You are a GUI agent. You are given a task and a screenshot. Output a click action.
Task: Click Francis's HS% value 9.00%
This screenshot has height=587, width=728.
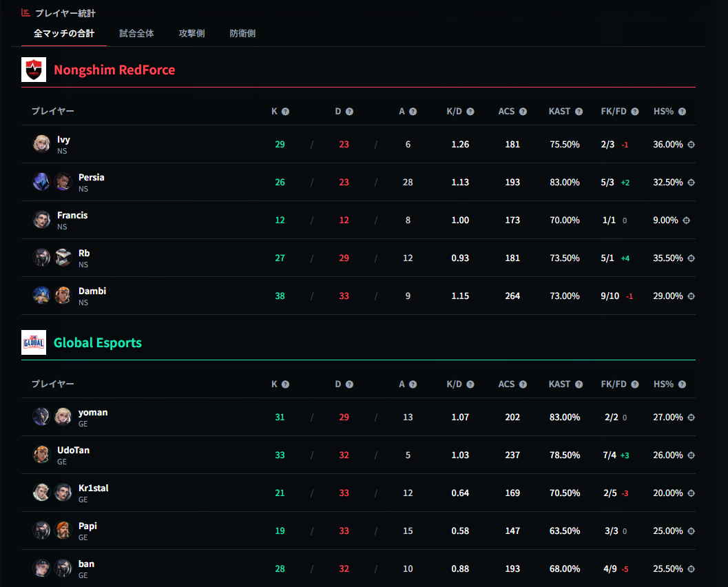tap(665, 220)
